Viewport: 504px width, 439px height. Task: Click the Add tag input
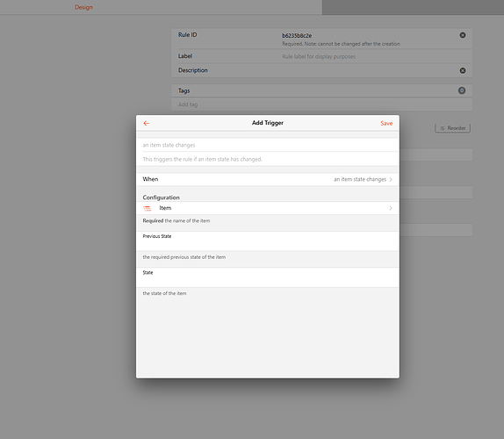321,104
